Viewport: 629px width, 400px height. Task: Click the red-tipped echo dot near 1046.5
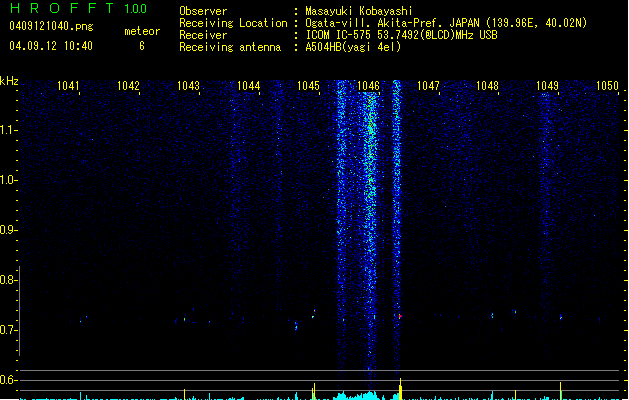pos(400,317)
